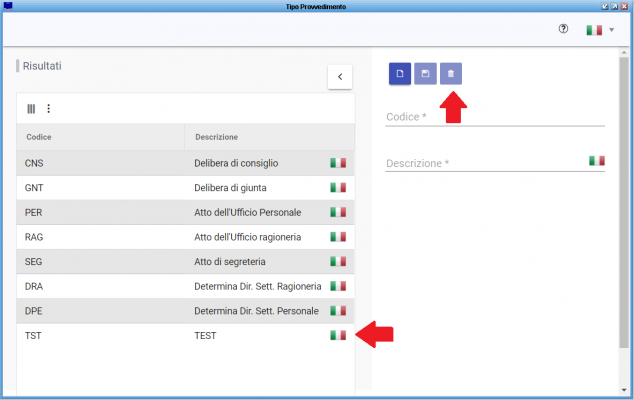This screenshot has height=400, width=634.
Task: Click the Save floppy disk button
Action: click(425, 74)
